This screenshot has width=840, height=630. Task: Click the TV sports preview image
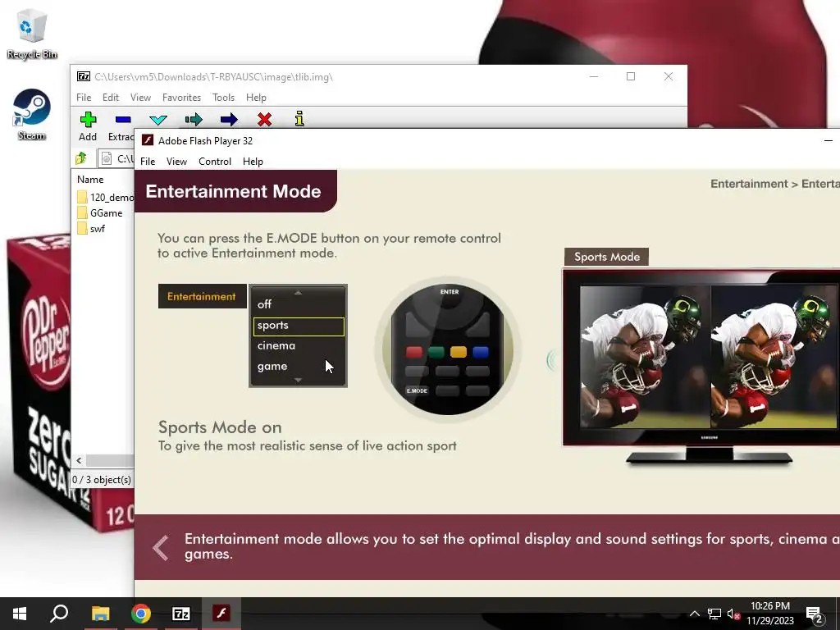(x=708, y=356)
